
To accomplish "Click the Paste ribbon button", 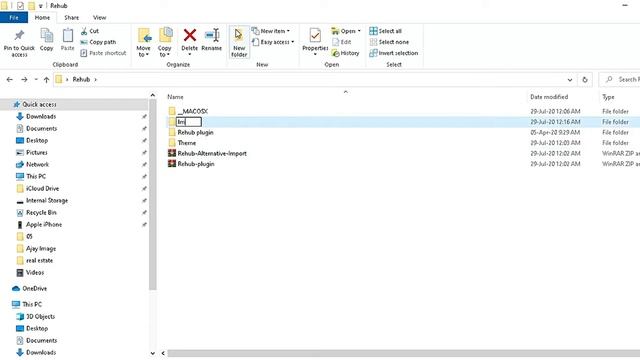I will pos(67,40).
